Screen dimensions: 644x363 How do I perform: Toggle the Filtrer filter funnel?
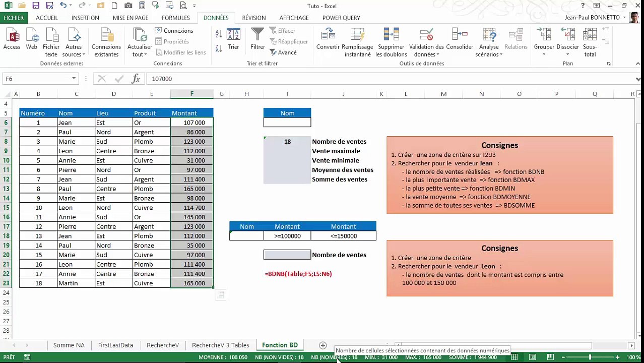coord(257,40)
